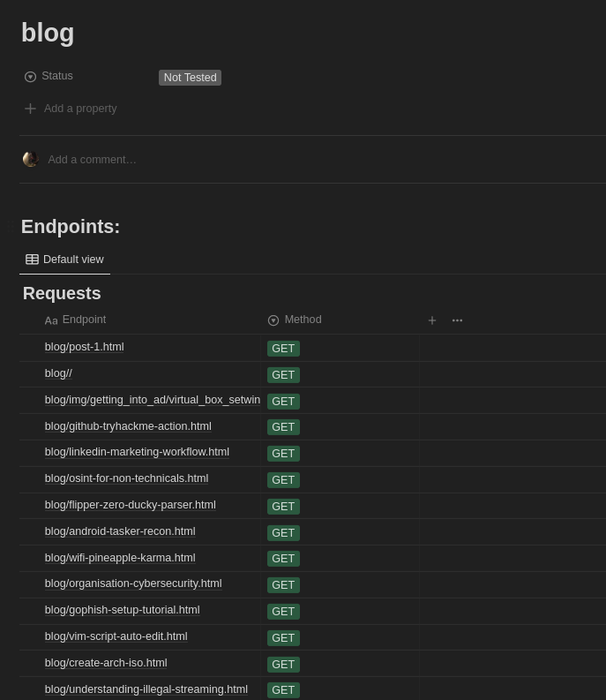Change method tag for blog/gophish-setup-tutorial.html
Screen dimensions: 606x700
coord(283,611)
